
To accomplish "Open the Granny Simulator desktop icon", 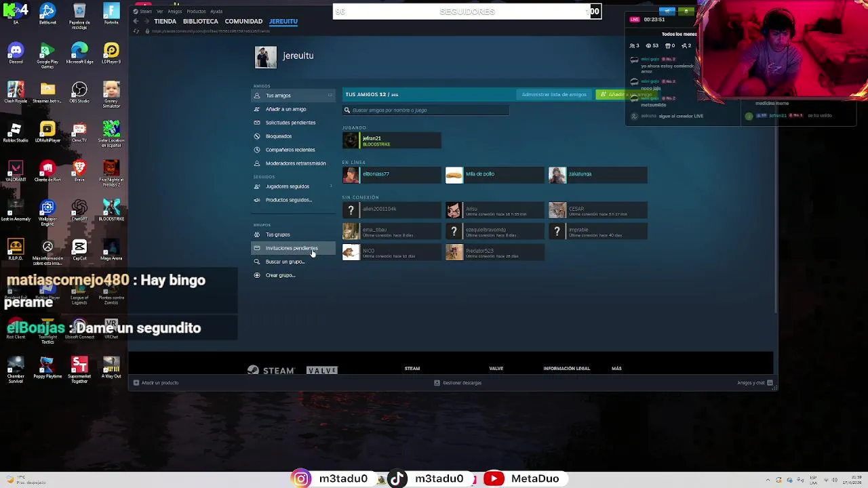I will (x=111, y=94).
